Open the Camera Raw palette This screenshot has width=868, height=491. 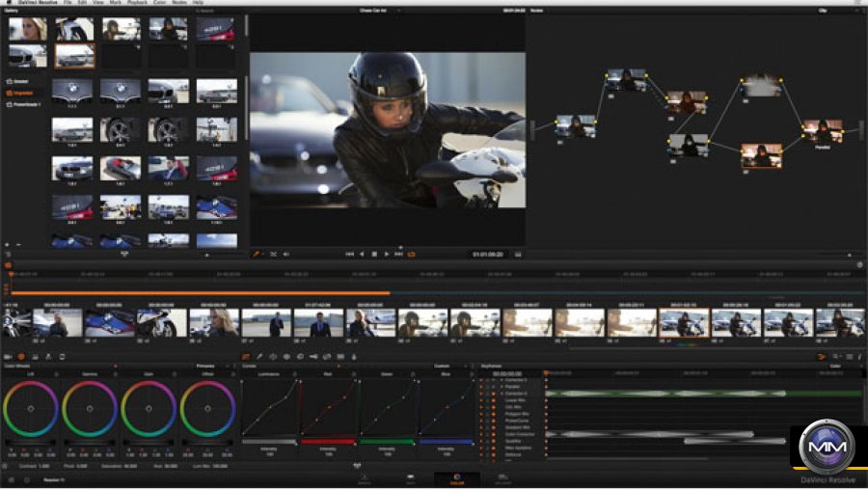pos(8,357)
